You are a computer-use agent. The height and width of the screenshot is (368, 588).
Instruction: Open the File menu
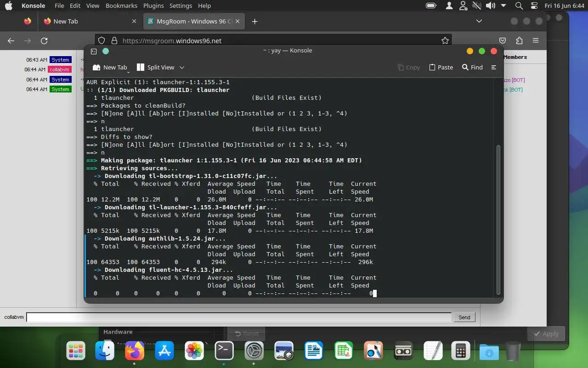(x=59, y=6)
